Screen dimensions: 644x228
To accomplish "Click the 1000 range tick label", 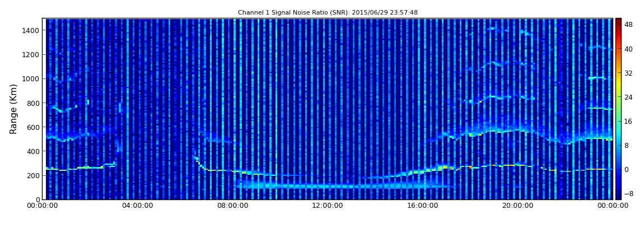I will (x=31, y=79).
